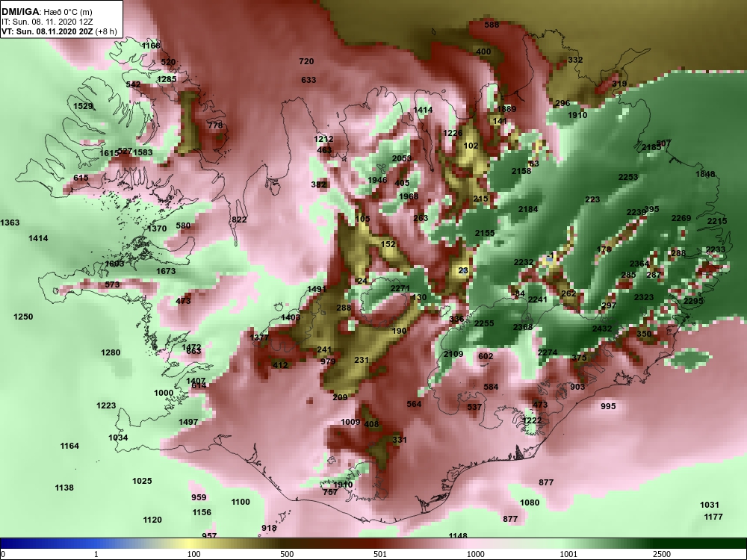Click the map value 903

(x=577, y=387)
